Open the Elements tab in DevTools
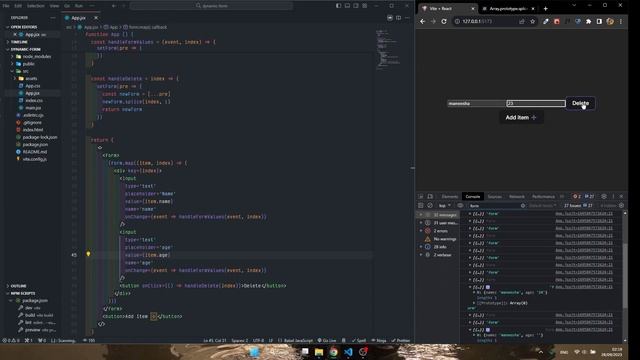This screenshot has height=360, width=640. pos(449,197)
